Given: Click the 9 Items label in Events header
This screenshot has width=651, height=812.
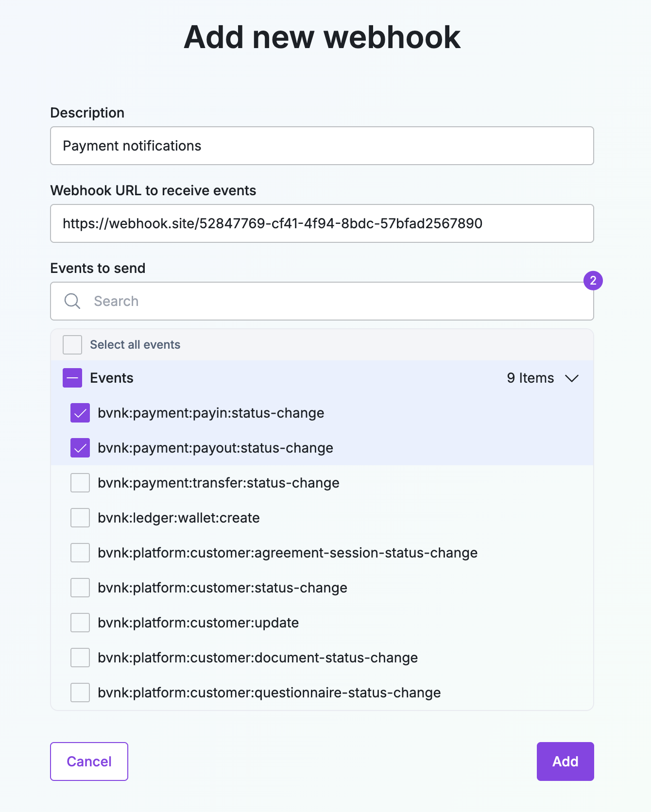Looking at the screenshot, I should [x=531, y=378].
